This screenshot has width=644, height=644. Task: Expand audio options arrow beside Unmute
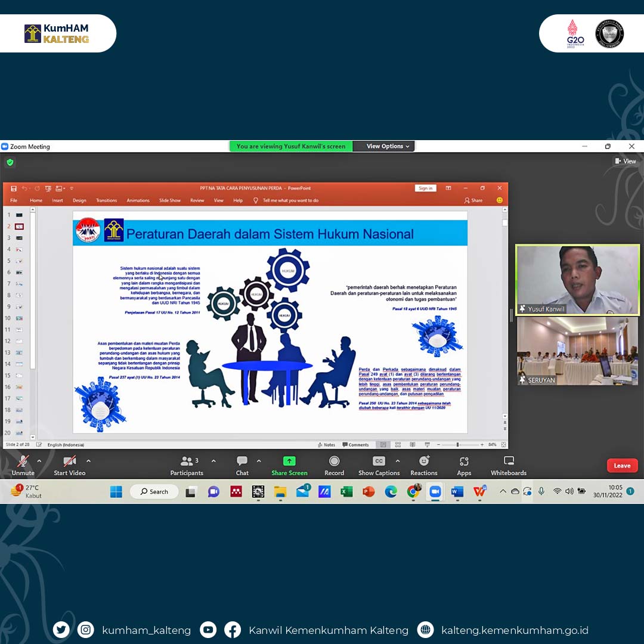39,461
